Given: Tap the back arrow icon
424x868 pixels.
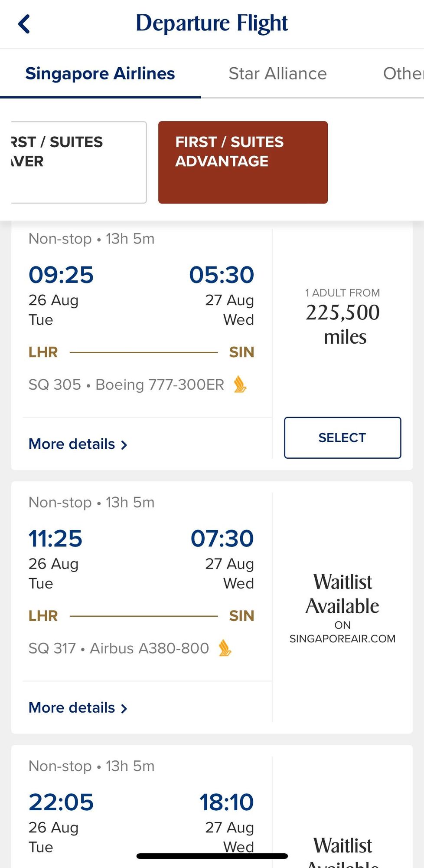Looking at the screenshot, I should point(24,24).
